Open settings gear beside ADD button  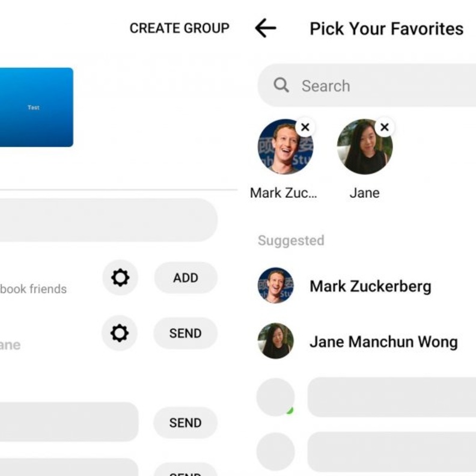(x=120, y=278)
